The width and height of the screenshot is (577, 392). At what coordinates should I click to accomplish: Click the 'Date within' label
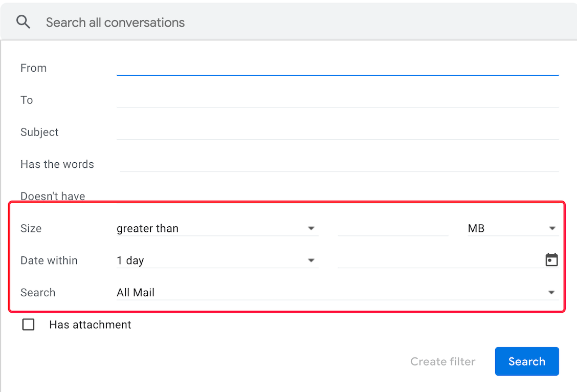pyautogui.click(x=49, y=260)
